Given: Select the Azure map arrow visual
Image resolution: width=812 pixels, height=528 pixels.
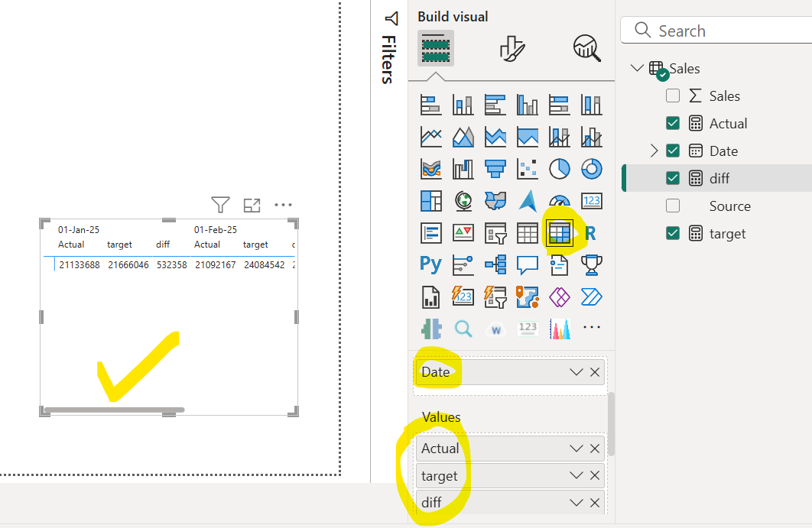Looking at the screenshot, I should tap(527, 202).
